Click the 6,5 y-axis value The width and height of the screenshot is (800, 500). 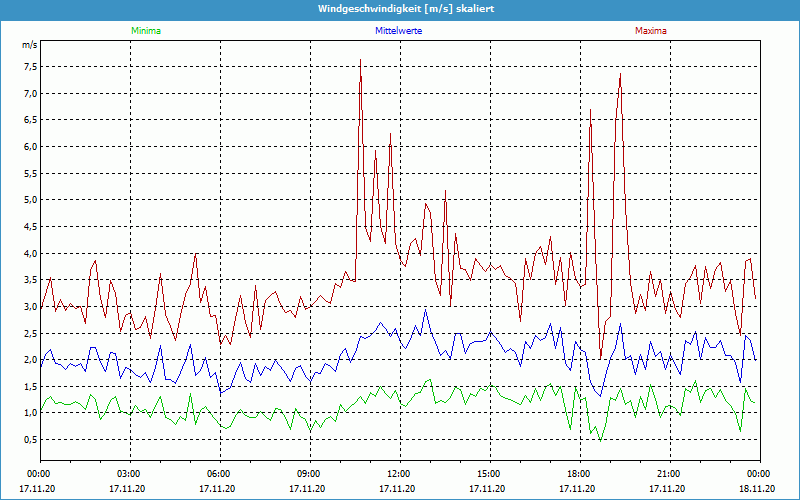click(x=30, y=120)
